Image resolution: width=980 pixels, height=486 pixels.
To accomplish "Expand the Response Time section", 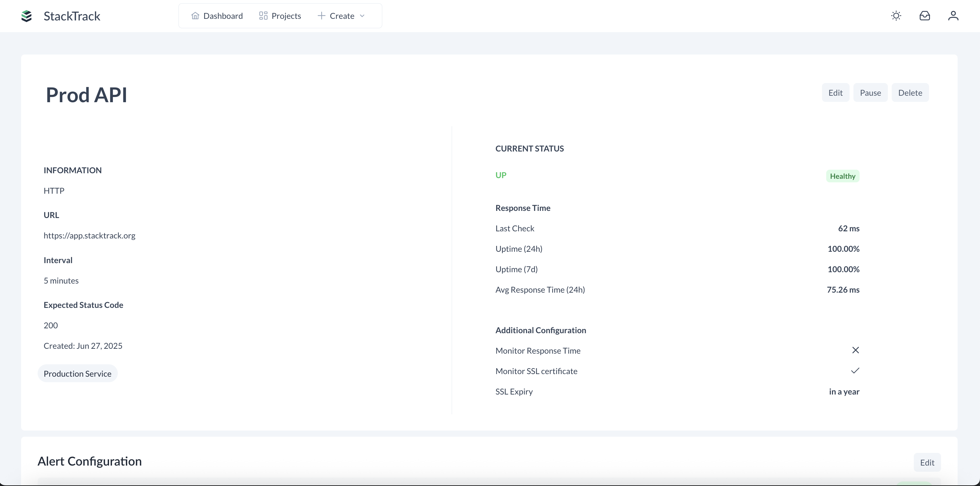I will click(523, 208).
